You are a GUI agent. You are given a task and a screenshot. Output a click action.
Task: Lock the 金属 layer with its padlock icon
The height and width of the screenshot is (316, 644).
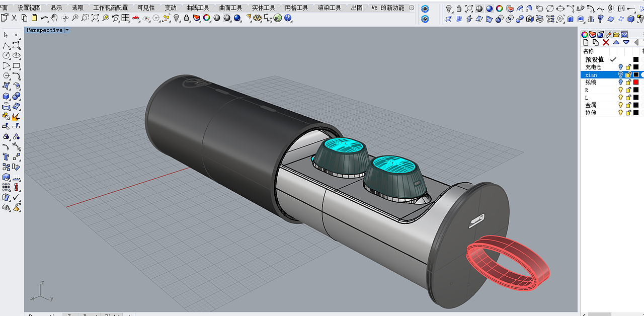[x=628, y=104]
